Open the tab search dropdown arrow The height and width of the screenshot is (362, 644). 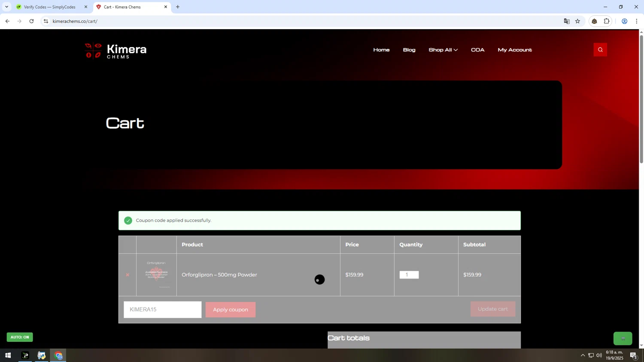pos(6,7)
